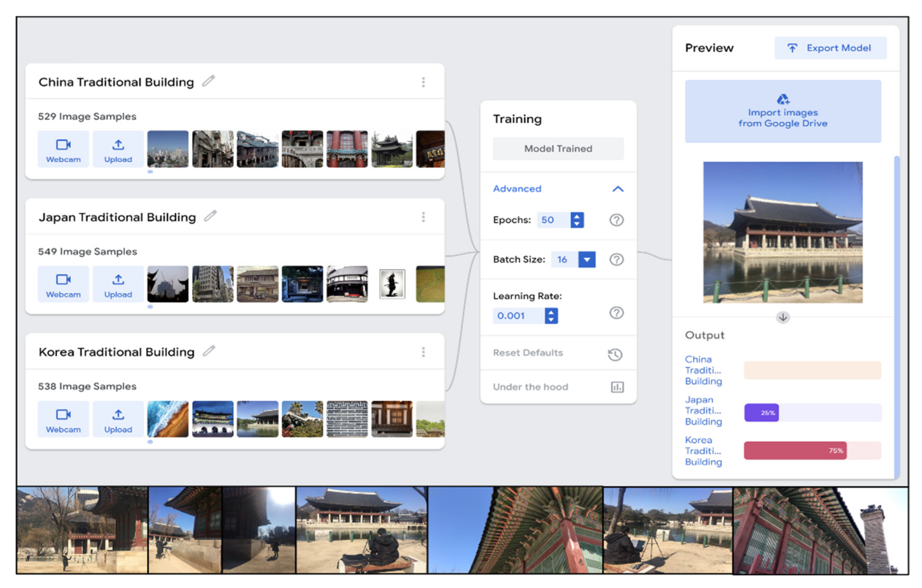
Task: Click the Reset Defaults history icon
Action: [x=615, y=354]
